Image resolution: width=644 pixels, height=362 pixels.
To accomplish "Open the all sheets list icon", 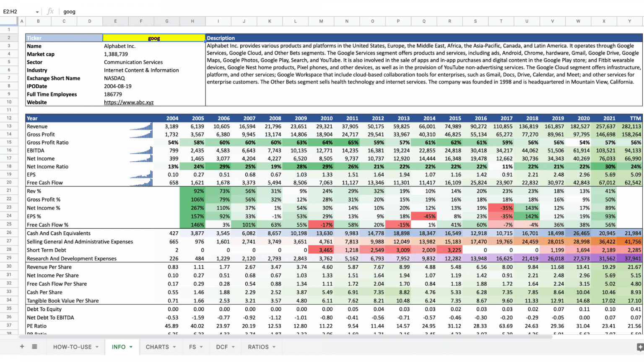I will tap(34, 346).
